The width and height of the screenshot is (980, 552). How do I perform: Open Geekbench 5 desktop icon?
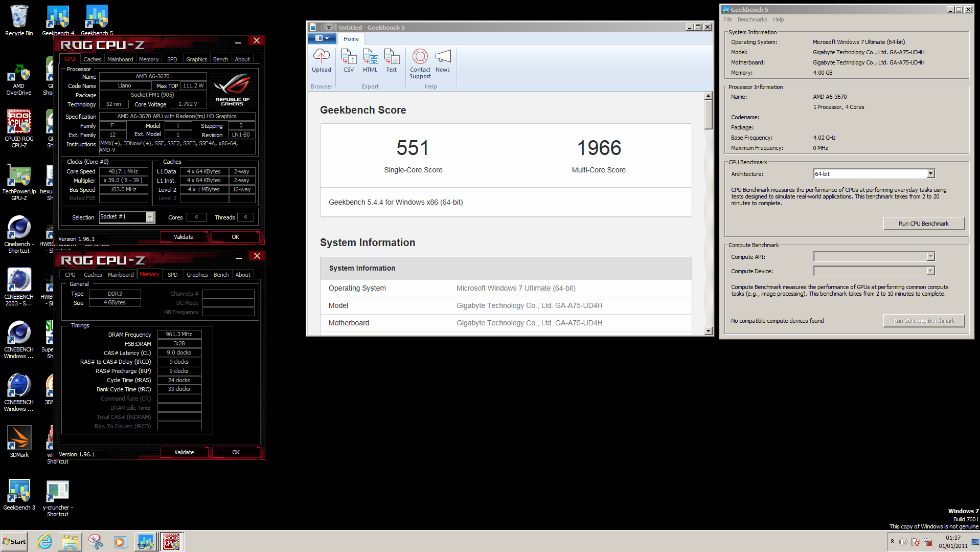click(x=97, y=20)
